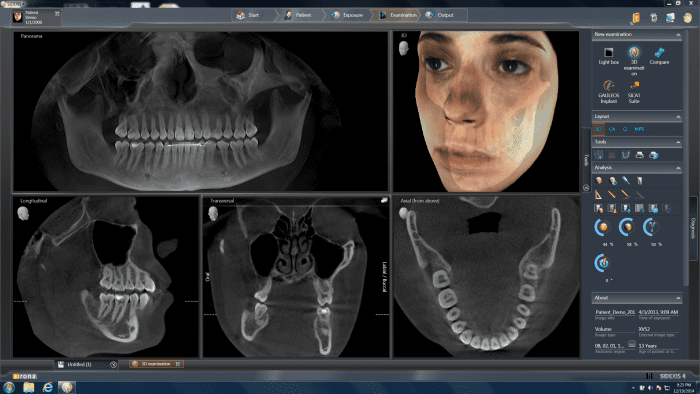Adjust the first circular dial with sun icon
Viewport: 700px width, 394px height.
point(603,228)
